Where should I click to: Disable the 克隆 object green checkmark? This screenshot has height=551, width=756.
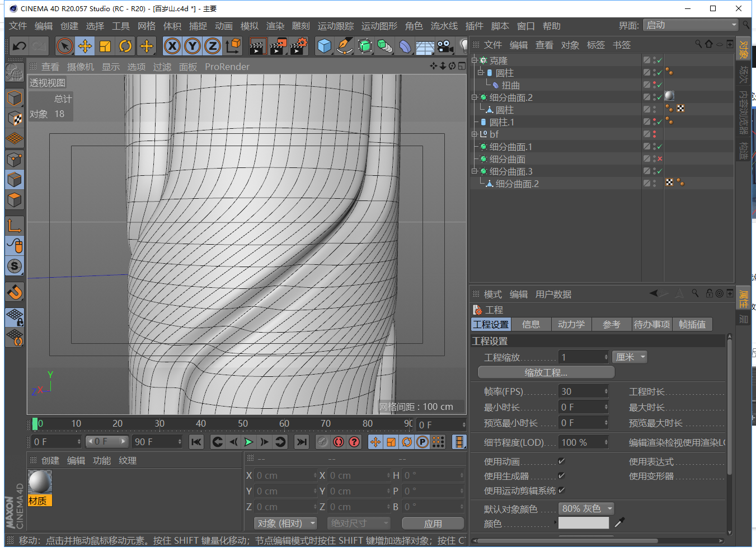(660, 60)
